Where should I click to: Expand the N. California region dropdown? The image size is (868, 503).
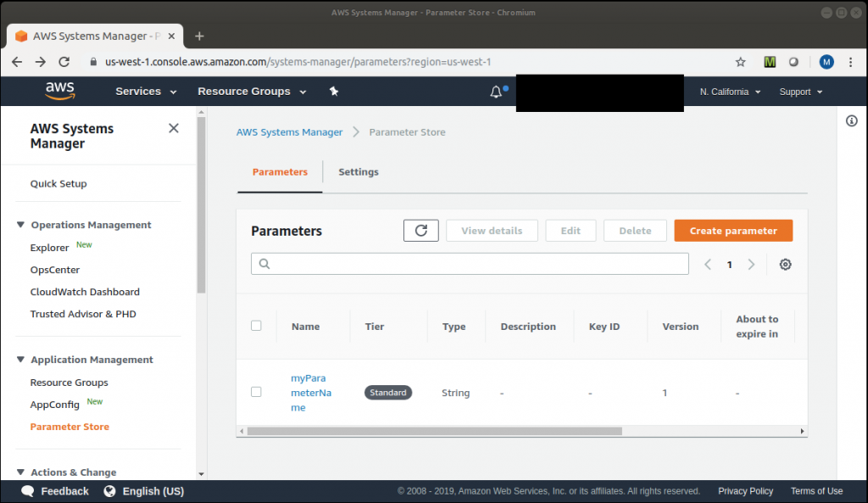[x=730, y=92]
